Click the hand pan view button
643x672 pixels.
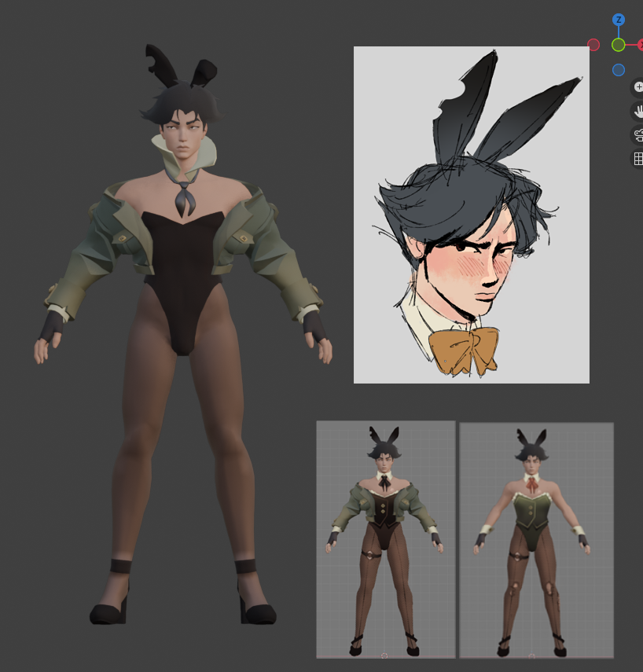click(x=637, y=112)
